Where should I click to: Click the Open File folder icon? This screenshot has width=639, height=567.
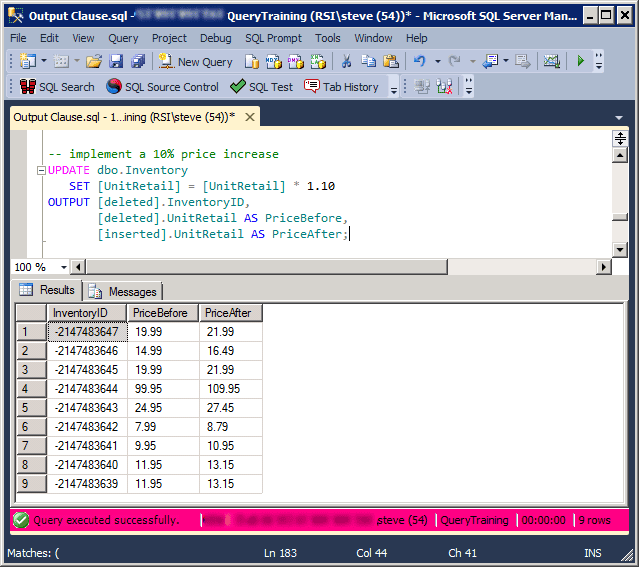click(x=94, y=62)
